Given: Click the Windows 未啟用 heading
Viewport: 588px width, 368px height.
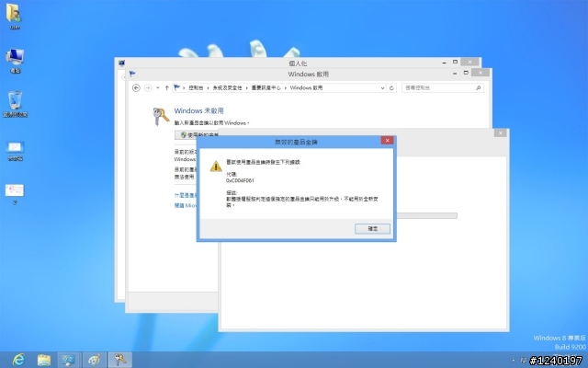Looking at the screenshot, I should 198,110.
